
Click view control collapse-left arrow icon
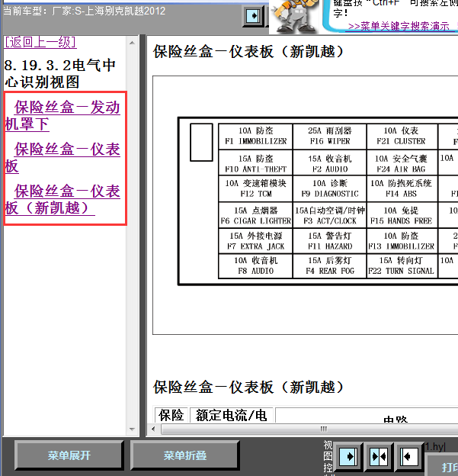409,456
